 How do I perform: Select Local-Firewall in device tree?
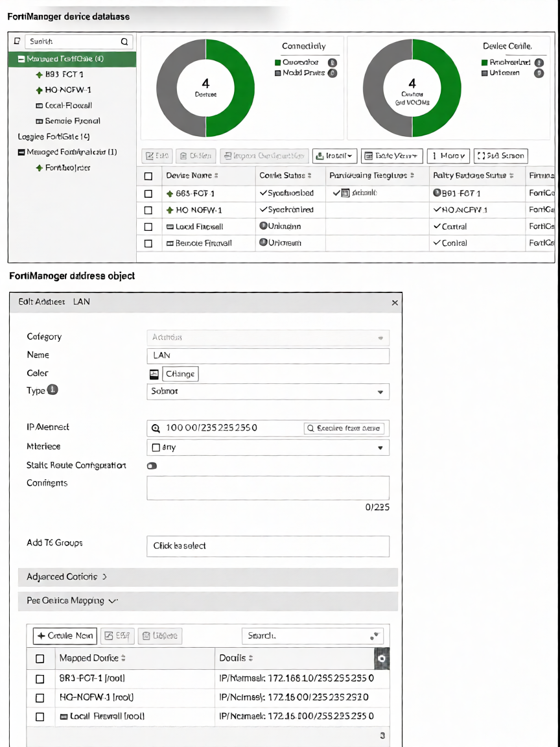coord(64,105)
